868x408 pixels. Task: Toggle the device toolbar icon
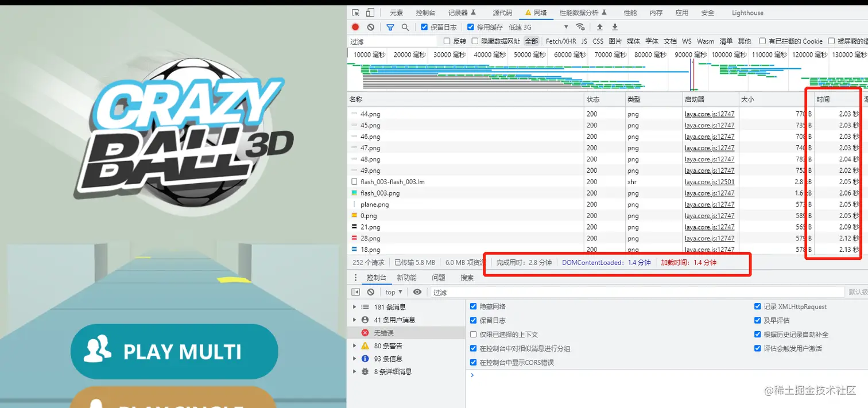pyautogui.click(x=370, y=13)
